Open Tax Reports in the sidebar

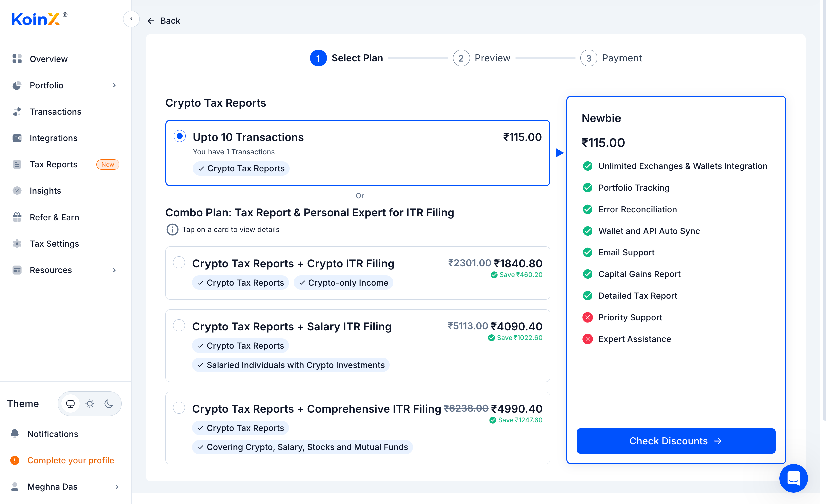click(x=54, y=164)
